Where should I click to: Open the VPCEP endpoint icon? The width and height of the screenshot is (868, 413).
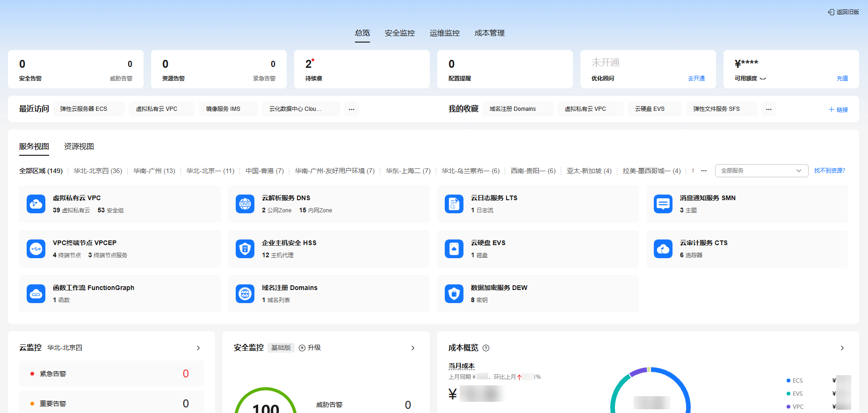coord(36,249)
